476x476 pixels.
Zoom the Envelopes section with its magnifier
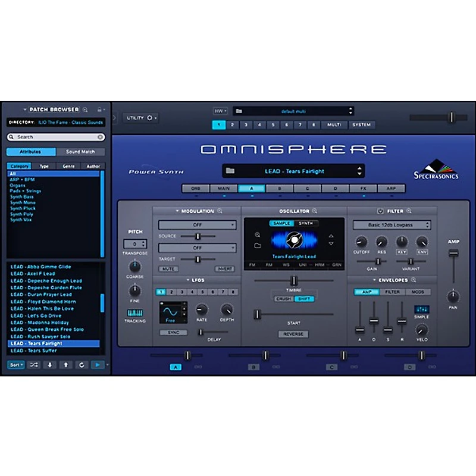click(414, 280)
